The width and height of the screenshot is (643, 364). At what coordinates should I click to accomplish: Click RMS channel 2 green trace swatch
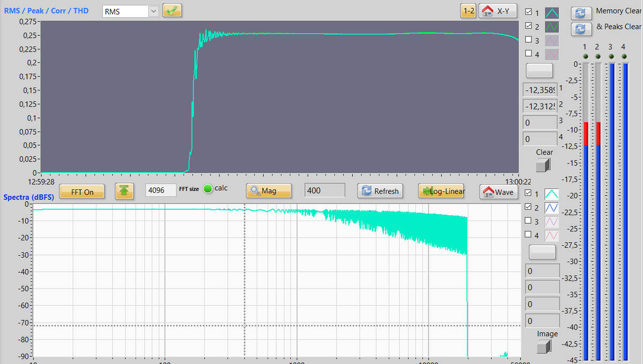[x=552, y=26]
